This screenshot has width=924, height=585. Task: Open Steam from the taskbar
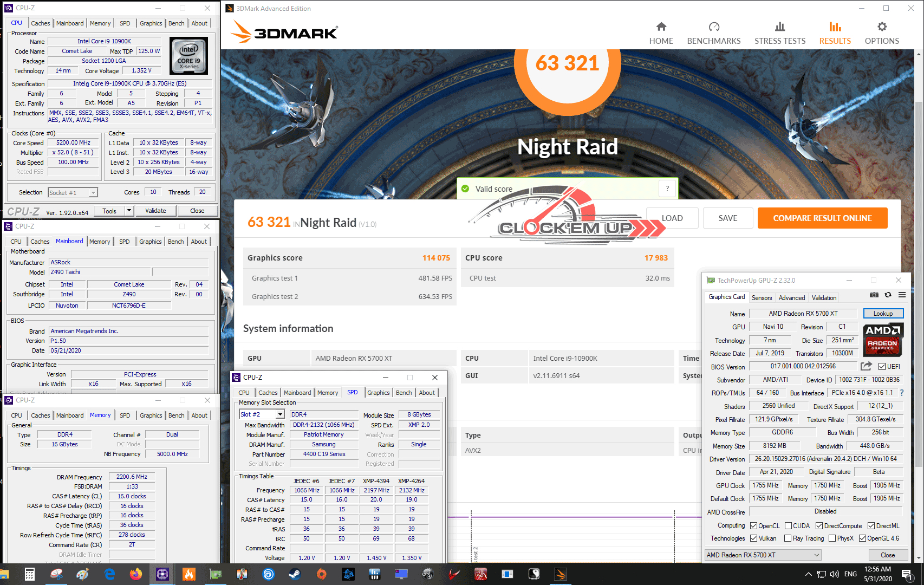coord(295,574)
